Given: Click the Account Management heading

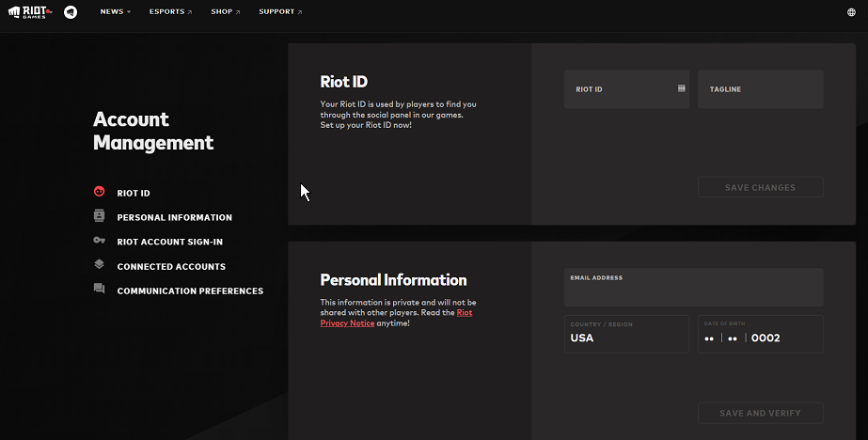Looking at the screenshot, I should (153, 132).
